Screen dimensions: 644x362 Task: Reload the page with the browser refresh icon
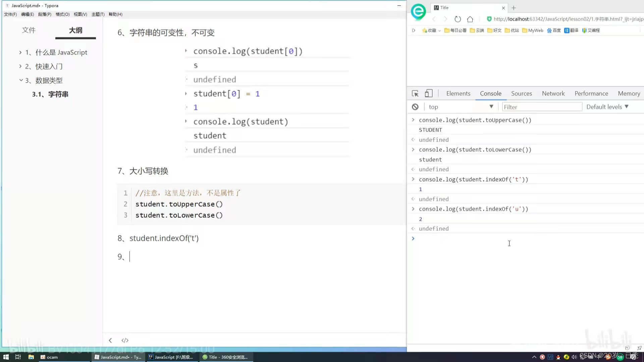click(x=458, y=19)
